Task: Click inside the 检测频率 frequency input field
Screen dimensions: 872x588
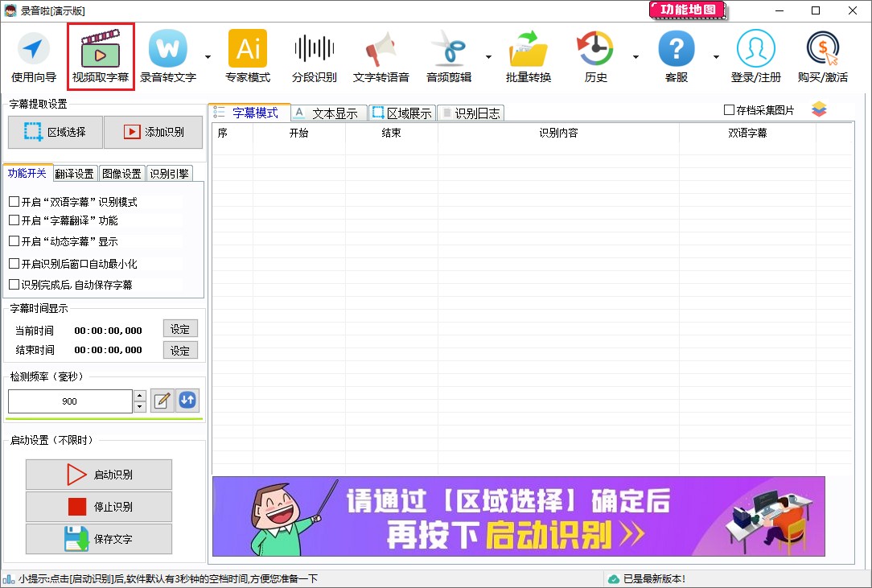Action: click(x=68, y=401)
